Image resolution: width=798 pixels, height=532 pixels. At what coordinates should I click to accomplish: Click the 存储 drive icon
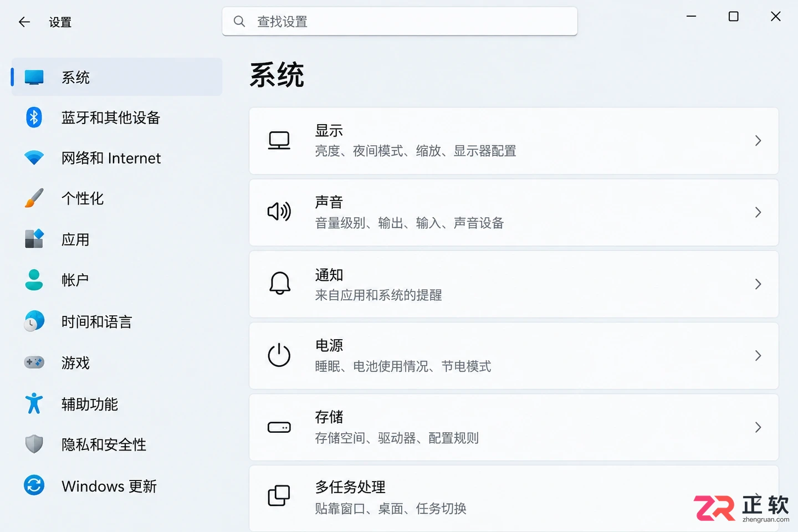(279, 427)
